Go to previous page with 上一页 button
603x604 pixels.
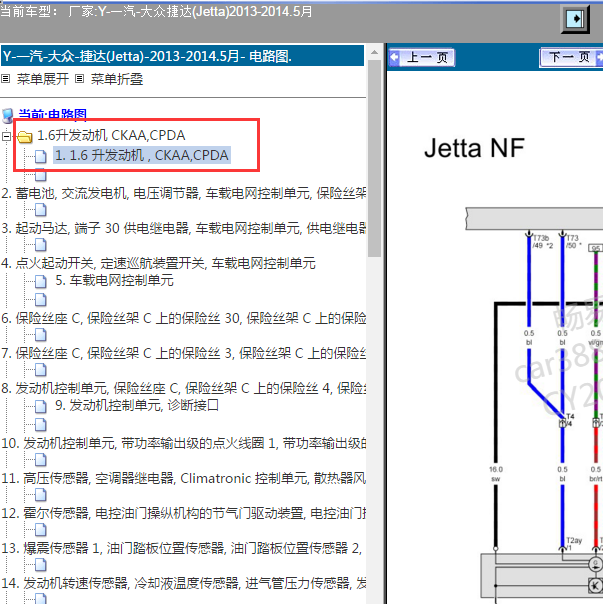click(x=422, y=58)
